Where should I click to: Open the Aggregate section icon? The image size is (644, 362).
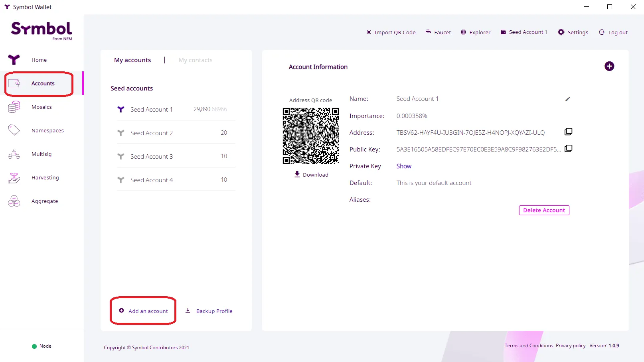click(14, 201)
